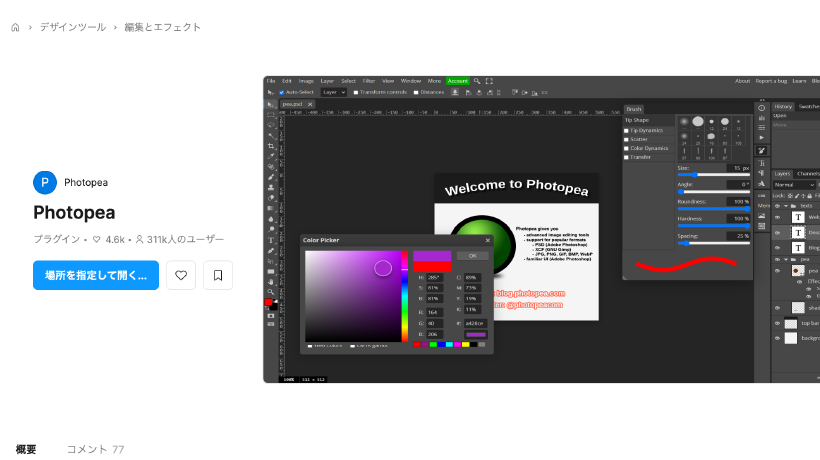
Task: Select the Eraser tool
Action: [x=270, y=198]
